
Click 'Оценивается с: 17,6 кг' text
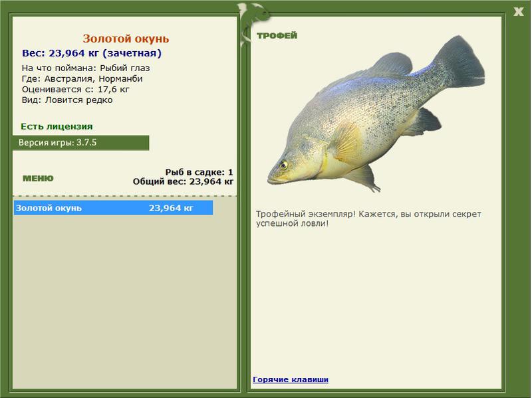click(x=76, y=90)
